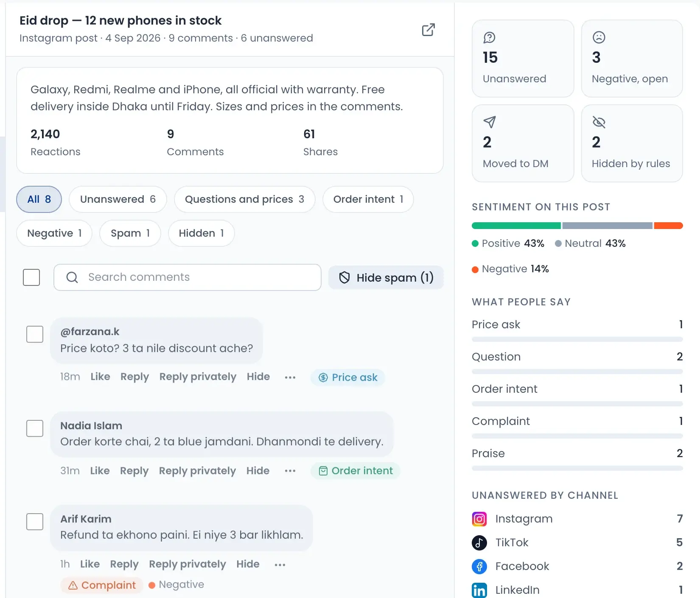Select the @farzana.k comment checkbox
Image resolution: width=700 pixels, height=598 pixels.
coord(35,334)
